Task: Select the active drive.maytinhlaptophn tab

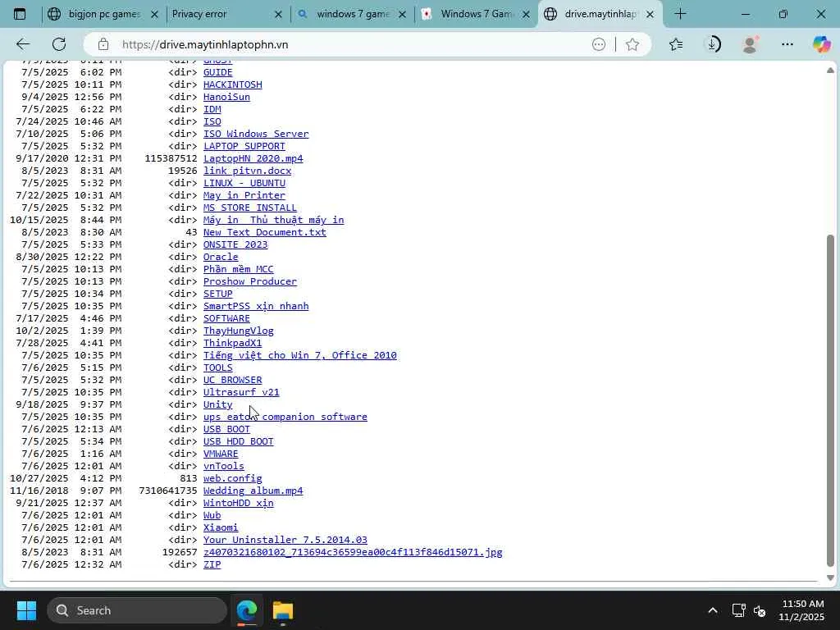Action: pos(600,14)
